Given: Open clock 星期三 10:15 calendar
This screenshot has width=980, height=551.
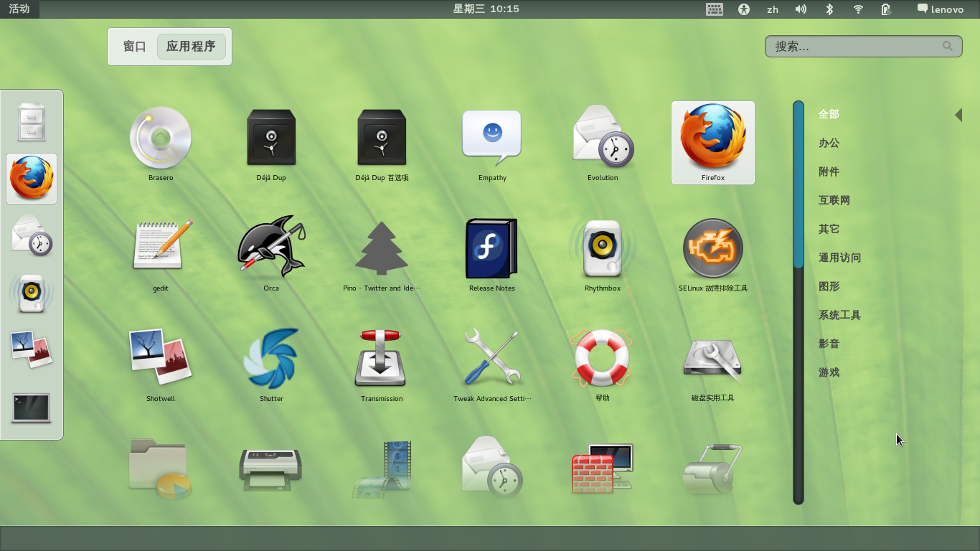Looking at the screenshot, I should [486, 9].
